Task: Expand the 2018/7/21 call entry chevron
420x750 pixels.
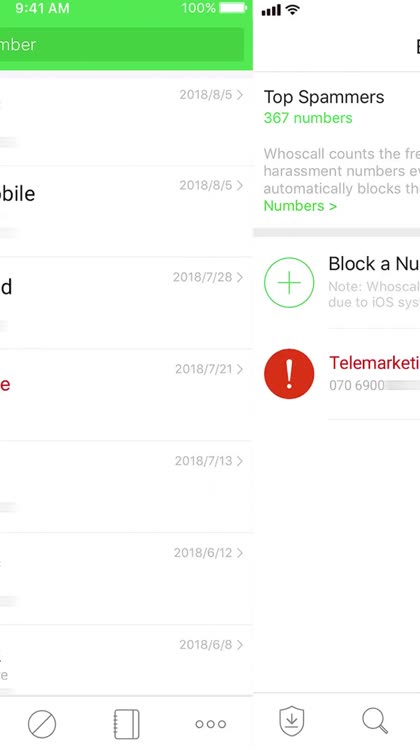Action: 240,369
